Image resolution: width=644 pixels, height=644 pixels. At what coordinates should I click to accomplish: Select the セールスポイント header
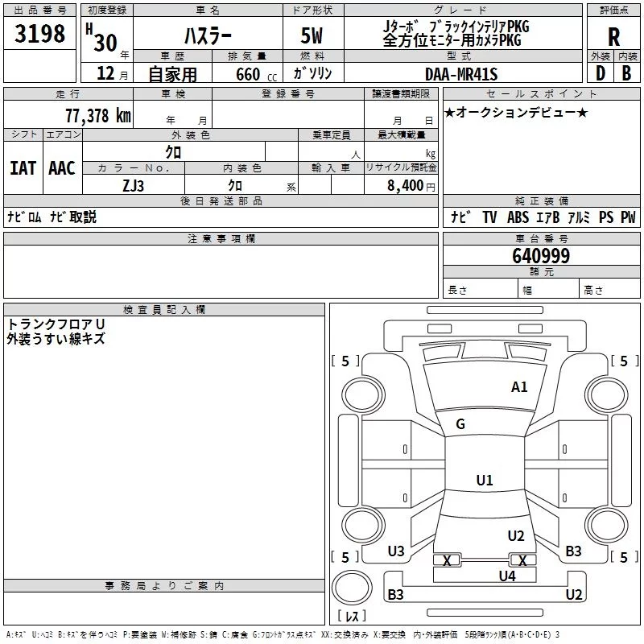click(541, 93)
